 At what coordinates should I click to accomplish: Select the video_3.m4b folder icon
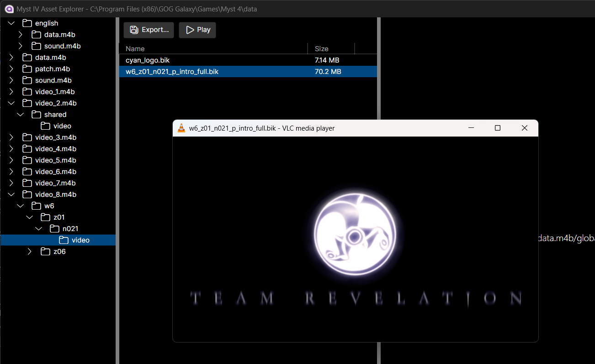(27, 137)
